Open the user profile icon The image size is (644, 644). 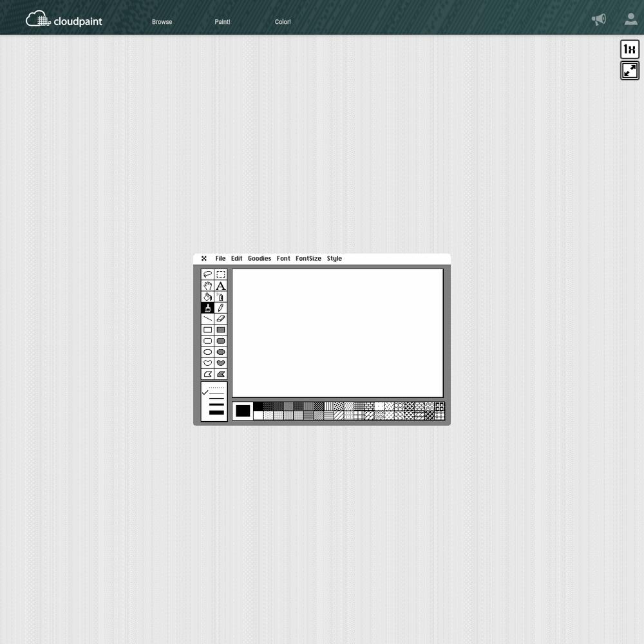[x=631, y=19]
